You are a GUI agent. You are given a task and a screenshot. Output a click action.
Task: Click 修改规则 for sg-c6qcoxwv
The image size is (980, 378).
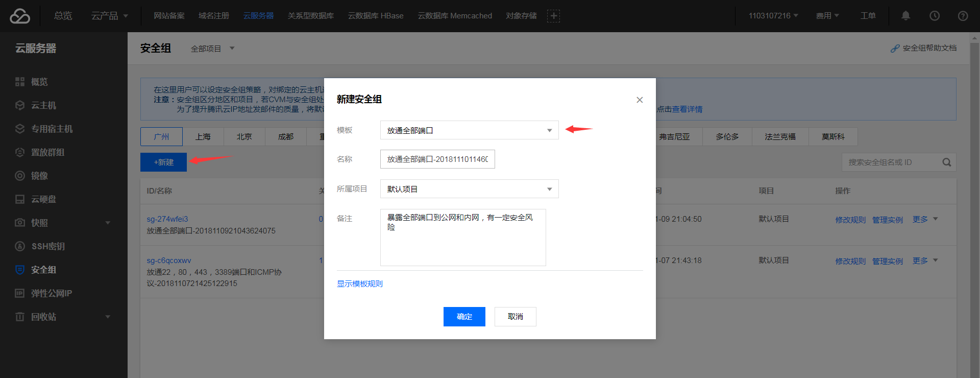click(x=850, y=261)
